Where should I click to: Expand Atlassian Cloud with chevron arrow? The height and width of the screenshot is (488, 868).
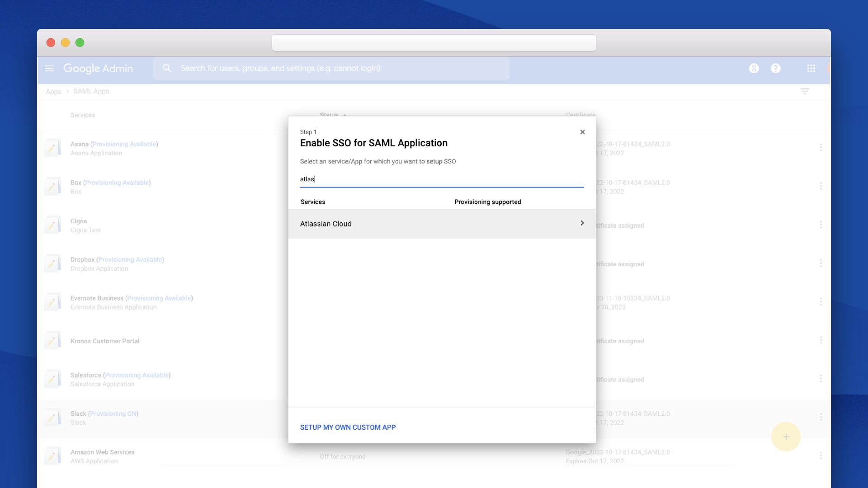582,223
